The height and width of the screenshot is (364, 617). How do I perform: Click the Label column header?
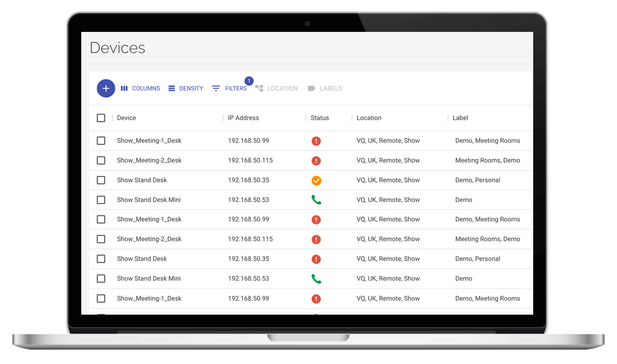(x=460, y=118)
